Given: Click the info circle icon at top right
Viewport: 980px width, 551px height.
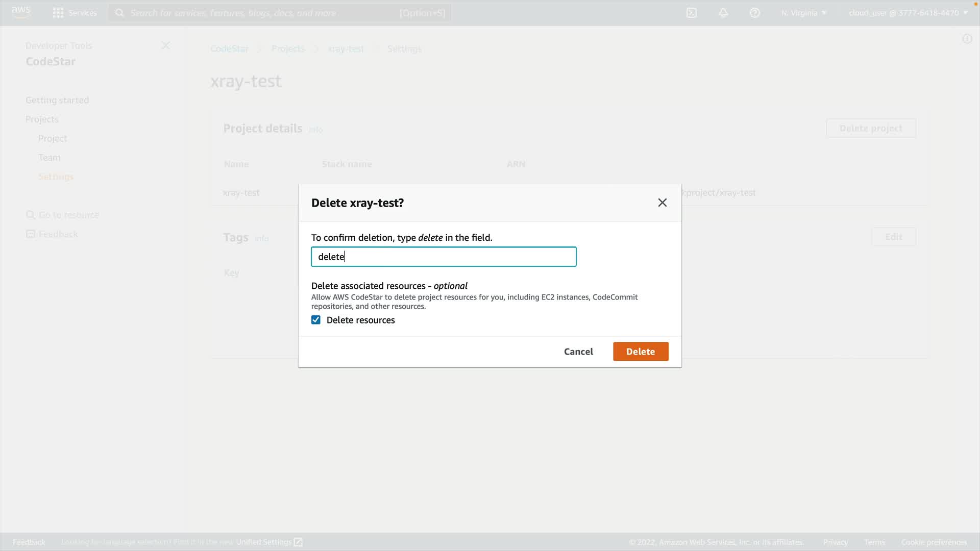Looking at the screenshot, I should (967, 39).
